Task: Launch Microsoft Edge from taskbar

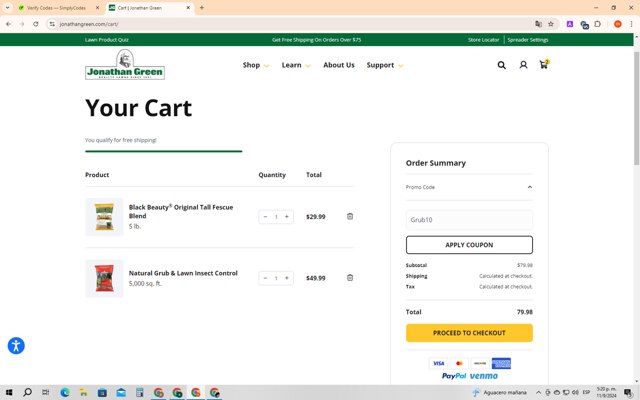Action: (65, 393)
